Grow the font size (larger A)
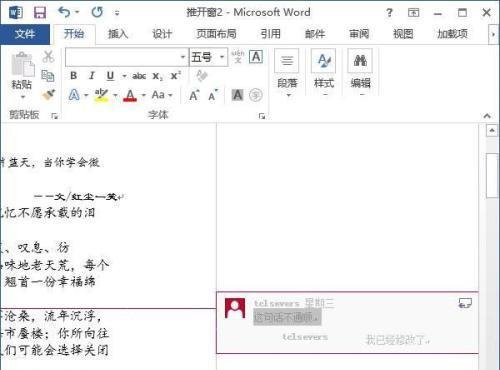This screenshot has height=370, width=500. 194,95
